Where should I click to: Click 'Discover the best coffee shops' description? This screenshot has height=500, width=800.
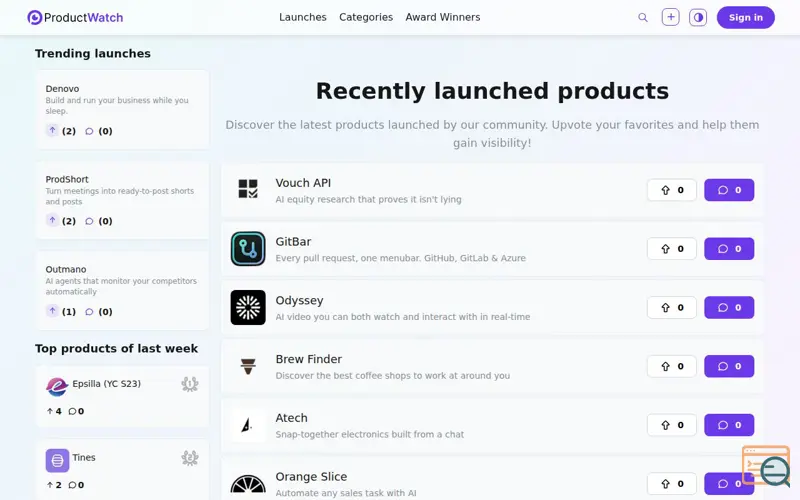tap(393, 376)
